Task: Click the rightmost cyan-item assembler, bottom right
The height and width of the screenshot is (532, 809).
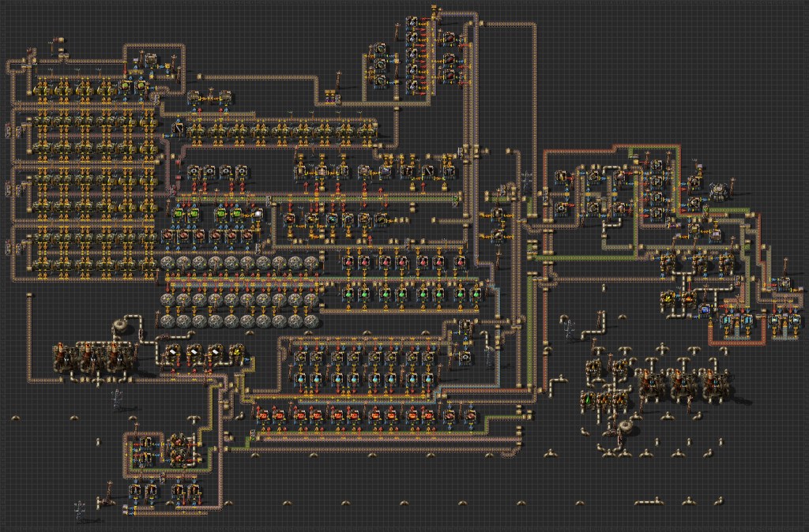Action: (794, 320)
